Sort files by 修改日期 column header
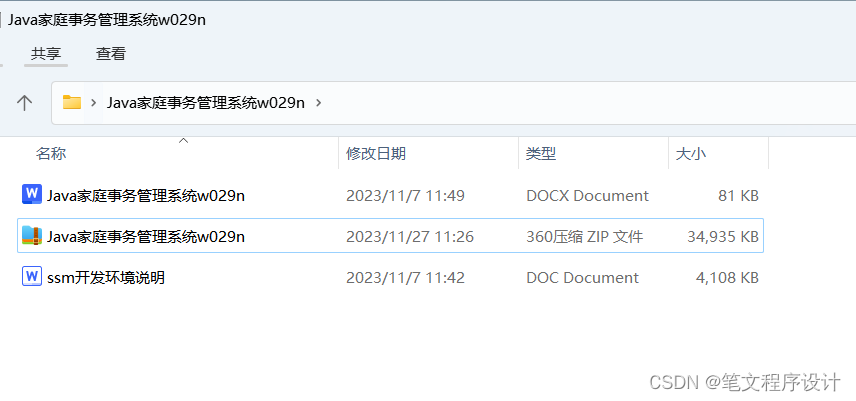 (376, 154)
